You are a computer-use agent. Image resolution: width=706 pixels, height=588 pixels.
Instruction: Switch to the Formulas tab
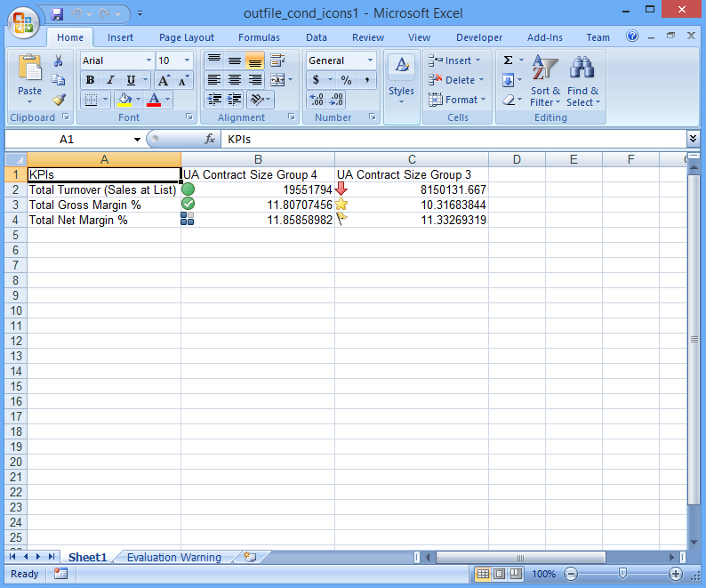pos(259,37)
